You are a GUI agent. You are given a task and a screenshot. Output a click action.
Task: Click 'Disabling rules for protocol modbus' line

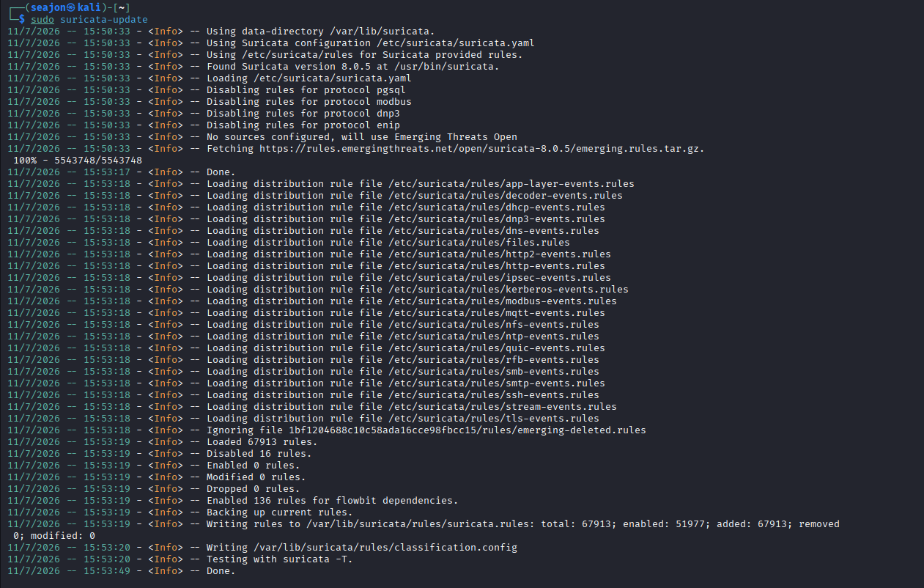pos(309,101)
